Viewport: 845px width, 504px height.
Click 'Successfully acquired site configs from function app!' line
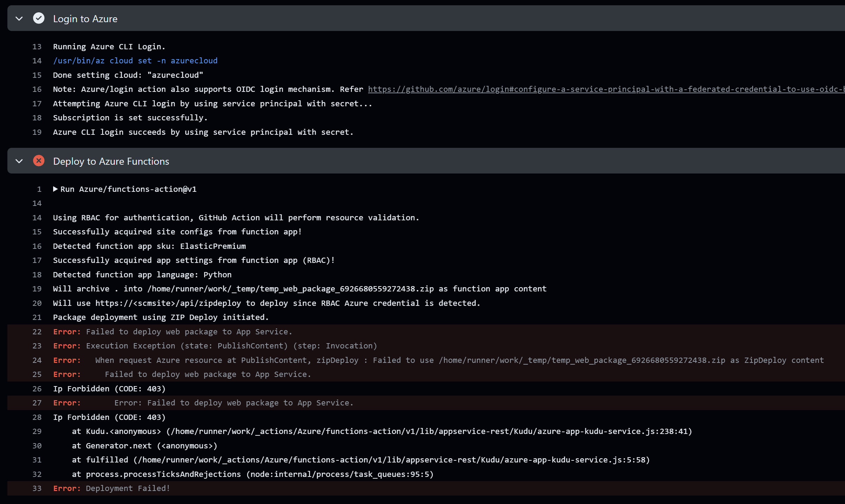pyautogui.click(x=177, y=232)
